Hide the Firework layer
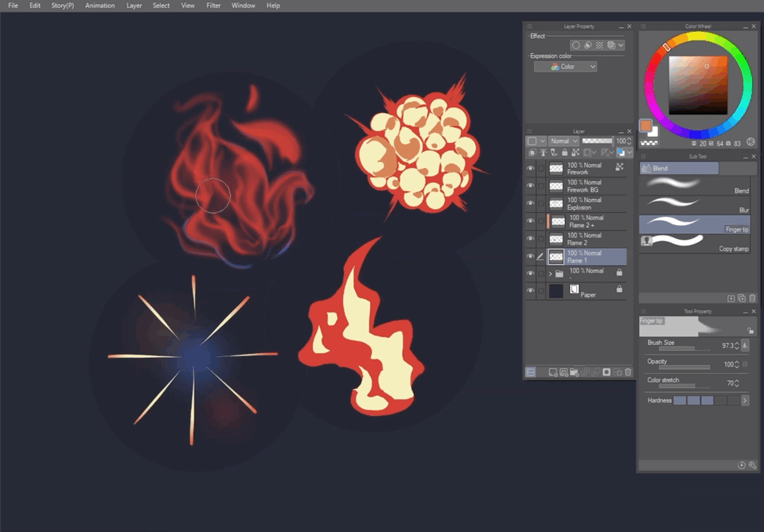 pos(530,169)
